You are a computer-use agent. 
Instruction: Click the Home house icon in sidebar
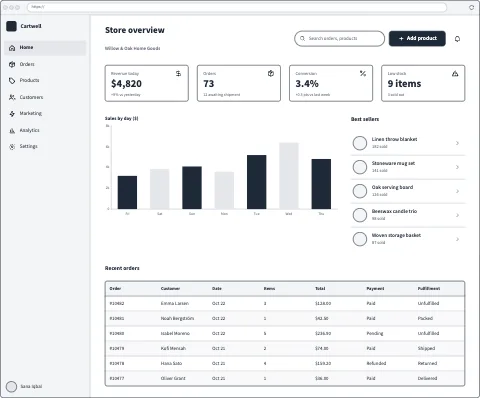[12, 48]
